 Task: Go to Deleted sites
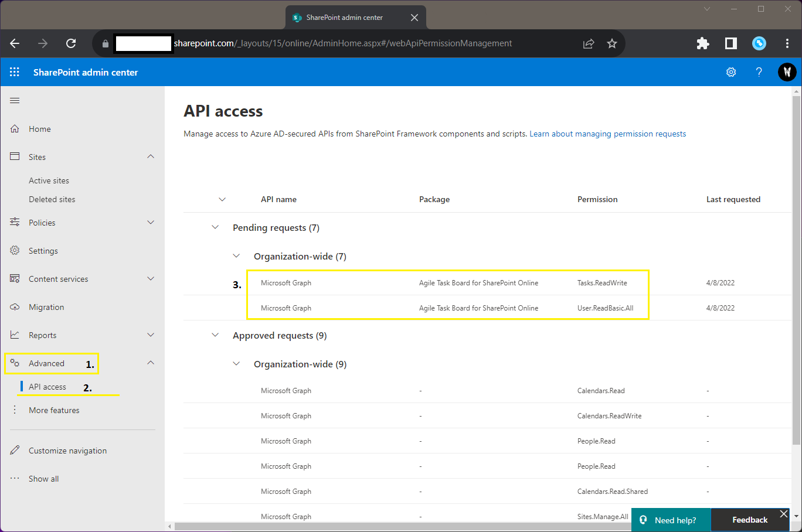click(52, 199)
